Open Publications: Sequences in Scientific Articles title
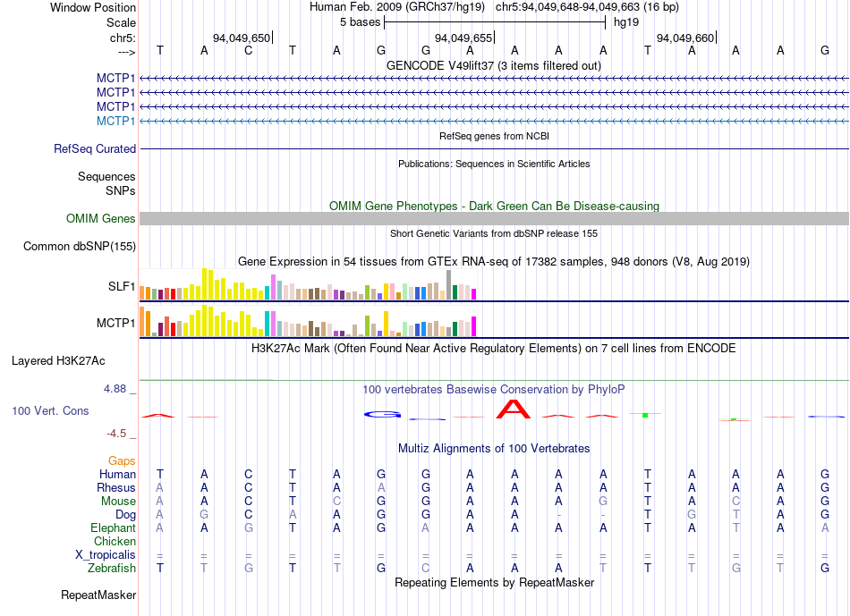 tap(494, 164)
